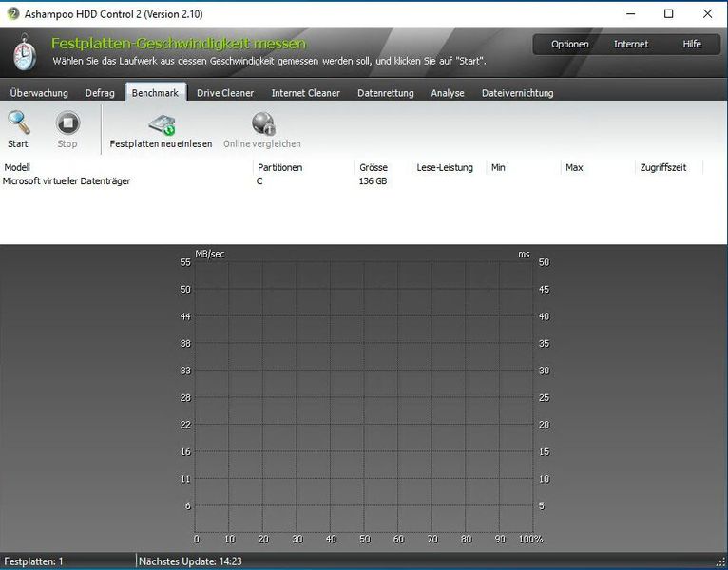This screenshot has width=728, height=570.
Task: Click the 100% axis label
Action: point(530,539)
